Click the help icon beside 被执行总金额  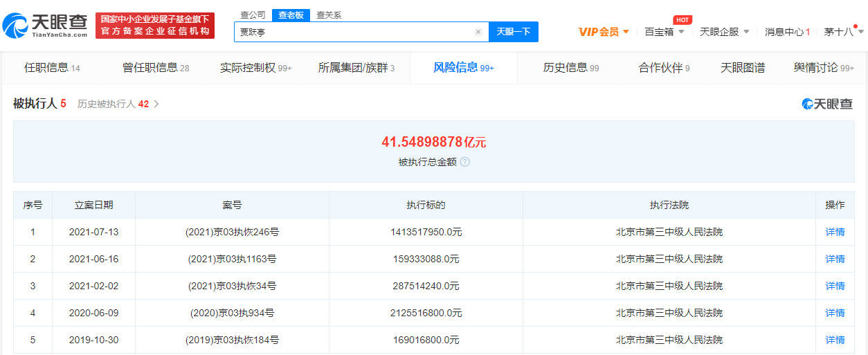point(465,162)
